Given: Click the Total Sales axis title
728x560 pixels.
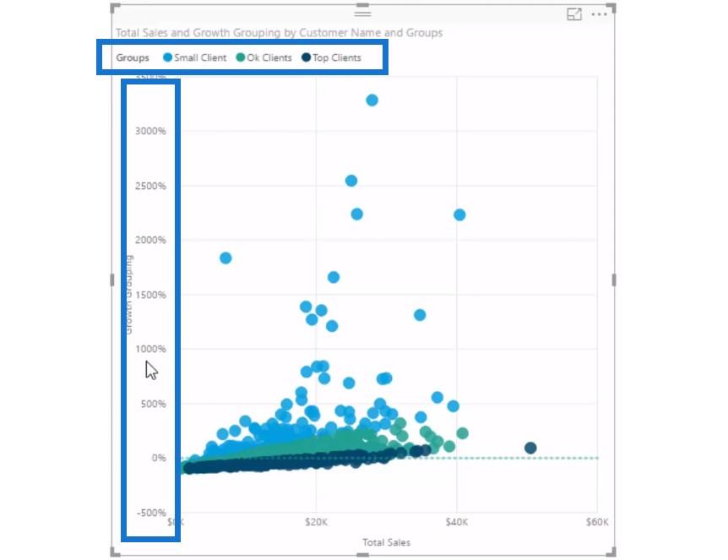Looking at the screenshot, I should click(x=386, y=542).
